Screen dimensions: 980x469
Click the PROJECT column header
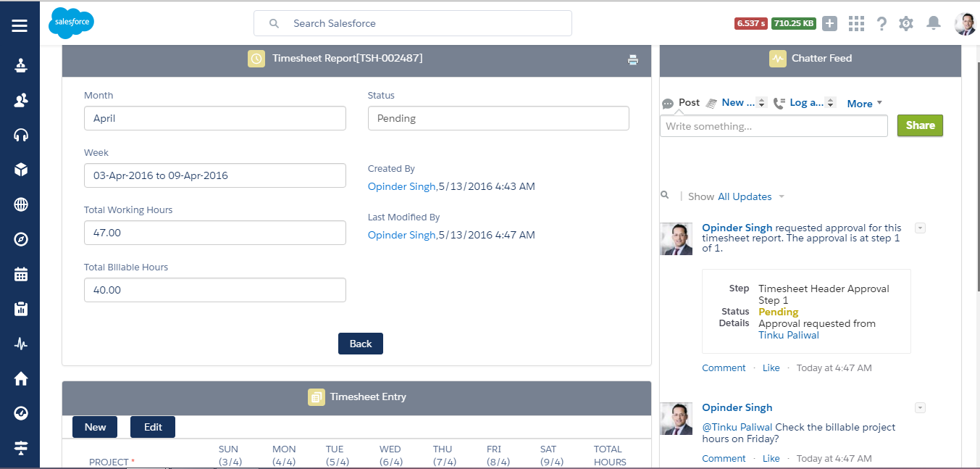[x=112, y=462]
